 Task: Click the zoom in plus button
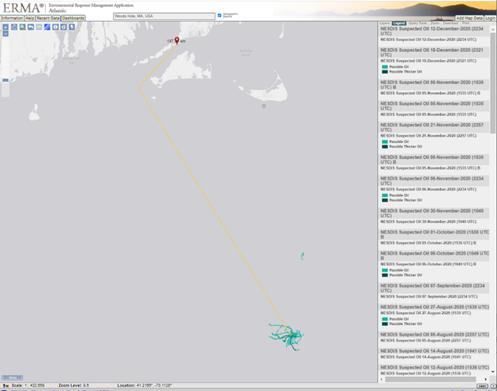click(6, 27)
